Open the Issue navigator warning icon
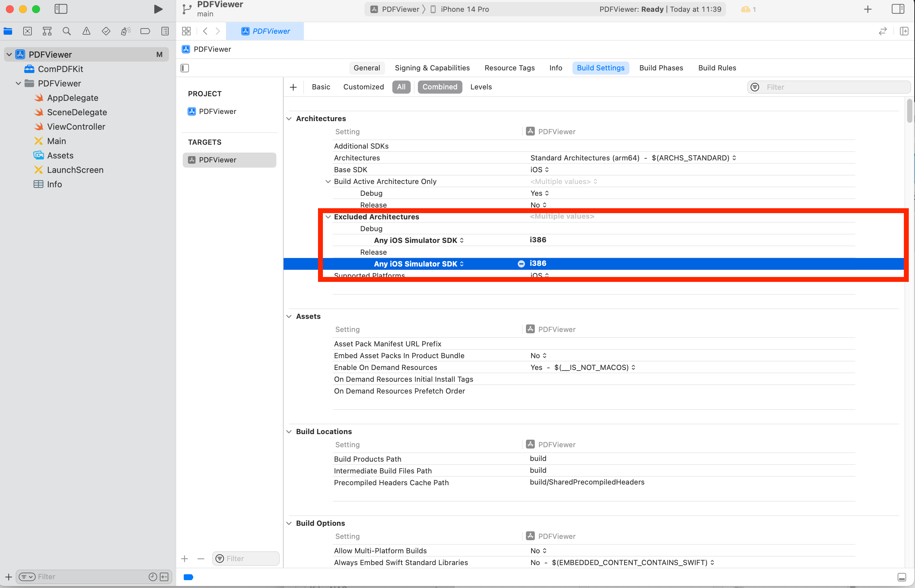 87,31
